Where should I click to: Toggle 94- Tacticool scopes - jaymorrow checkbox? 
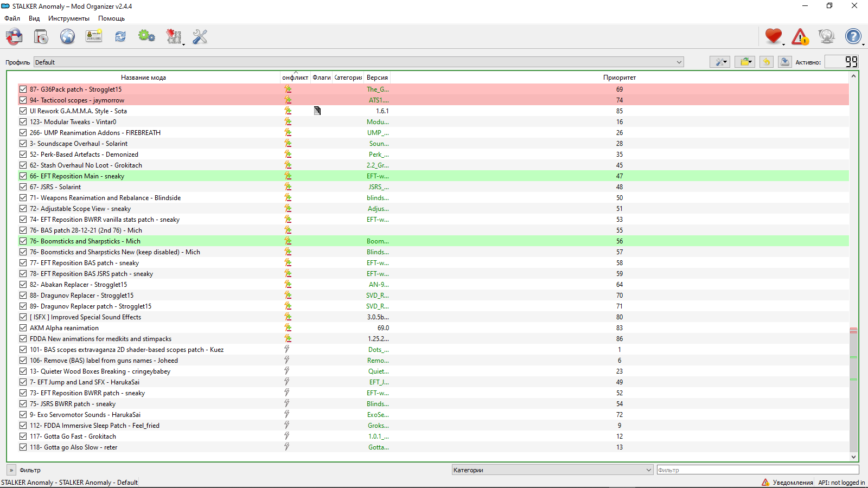coord(23,100)
